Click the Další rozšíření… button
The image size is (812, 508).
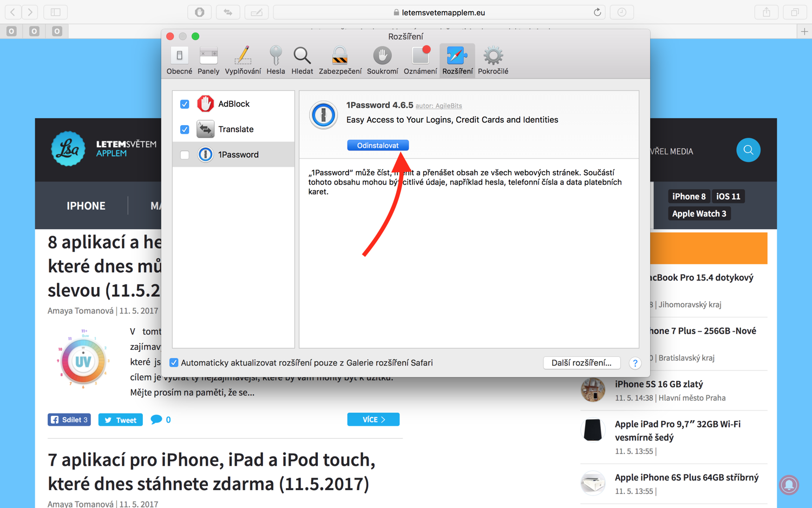pos(581,363)
